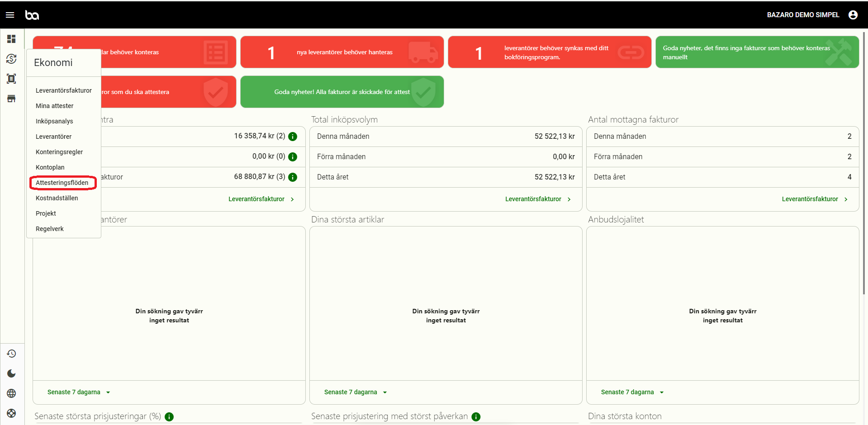
Task: Click the tools icon on konteras manuellt card
Action: click(838, 52)
